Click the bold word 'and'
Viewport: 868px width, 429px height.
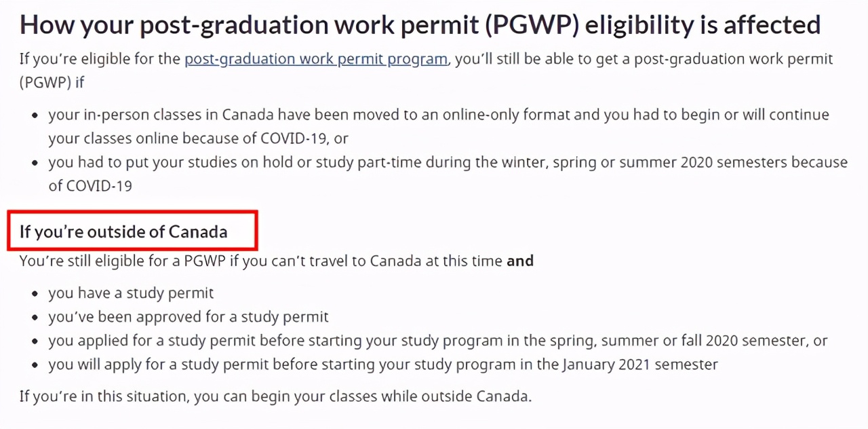(x=520, y=261)
